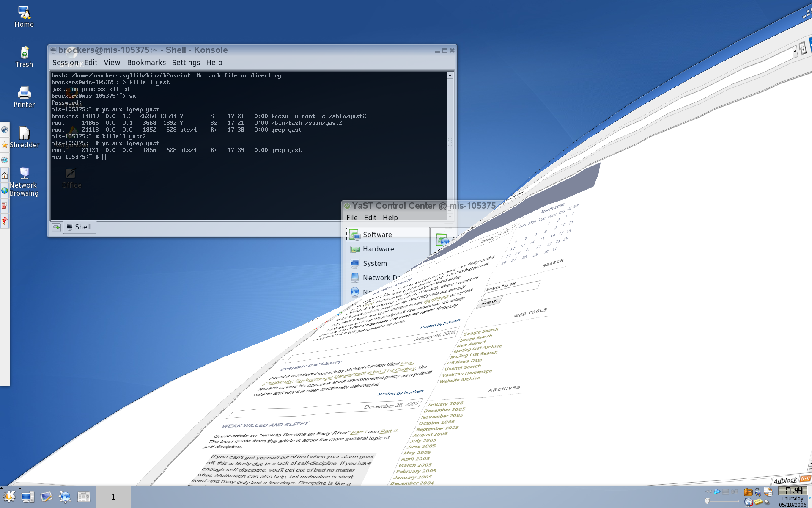The height and width of the screenshot is (508, 812).
Task: Open the November 2005 archive link
Action: 442,416
